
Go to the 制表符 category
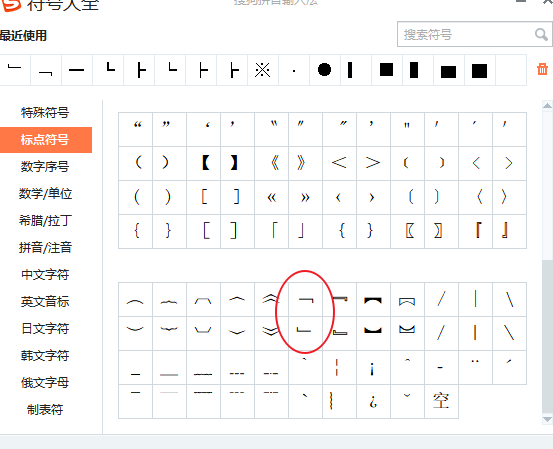[x=45, y=409]
